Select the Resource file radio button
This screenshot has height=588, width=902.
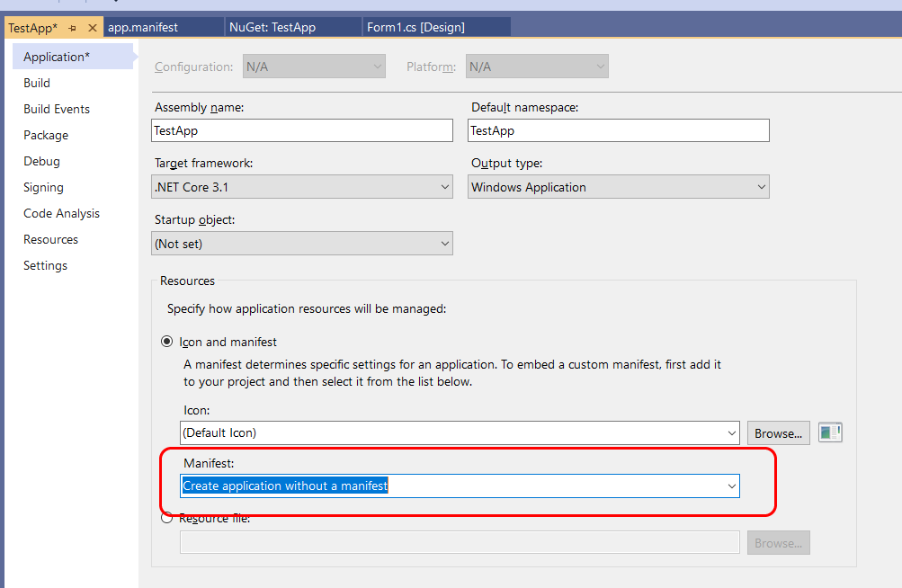(x=167, y=518)
